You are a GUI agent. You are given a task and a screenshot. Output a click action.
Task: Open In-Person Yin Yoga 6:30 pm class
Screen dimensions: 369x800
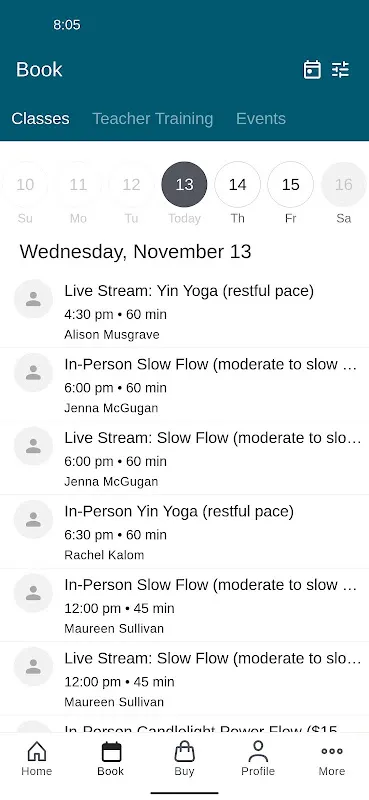click(x=184, y=532)
